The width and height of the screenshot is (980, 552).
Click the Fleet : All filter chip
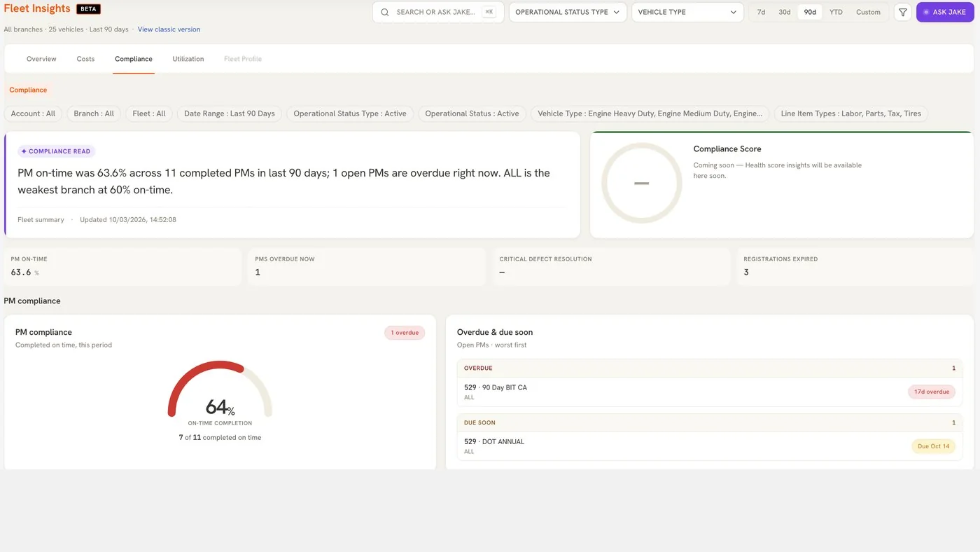(149, 113)
